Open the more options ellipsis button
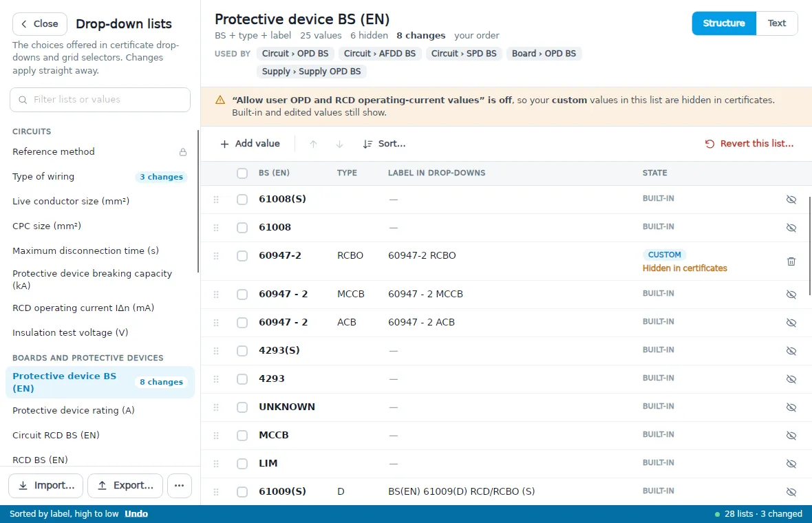Viewport: 812px width, 523px height. 179,485
